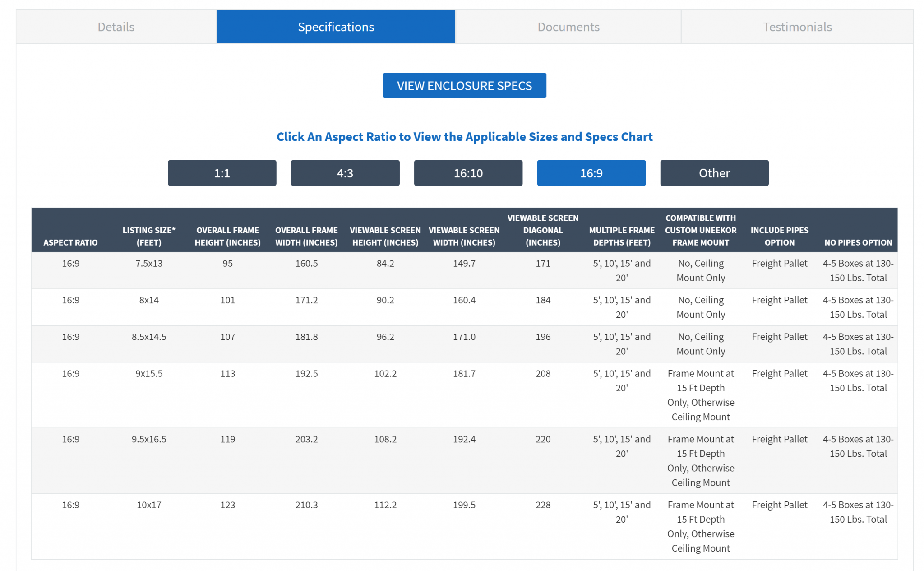Click the Viewable Screen Diagonal column header
Screen dimensions: 924x571
click(543, 230)
